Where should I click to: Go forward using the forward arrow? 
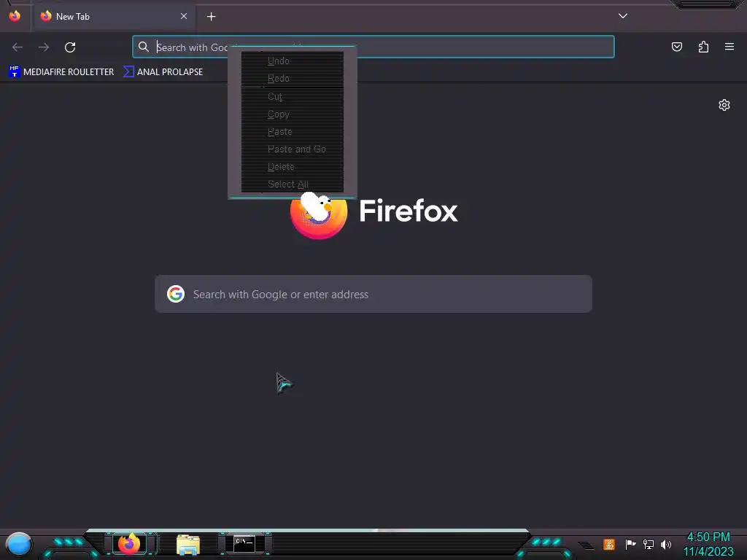[x=44, y=47]
